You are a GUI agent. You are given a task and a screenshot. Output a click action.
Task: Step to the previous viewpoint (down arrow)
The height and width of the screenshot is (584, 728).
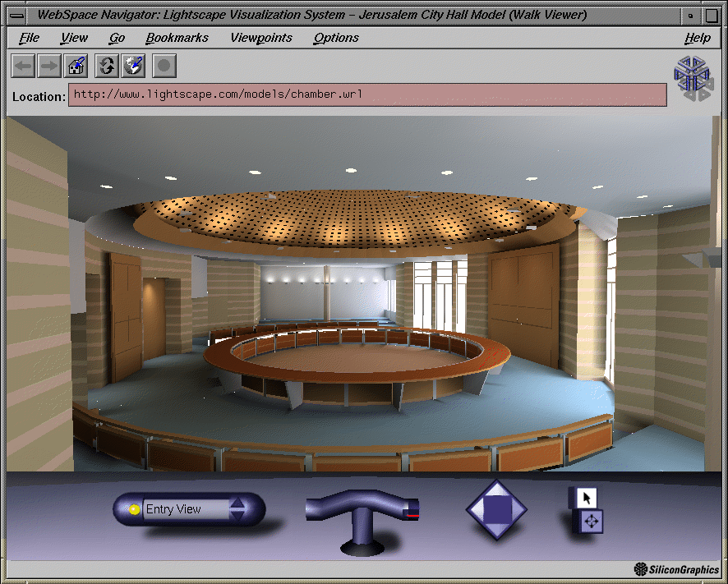click(237, 515)
